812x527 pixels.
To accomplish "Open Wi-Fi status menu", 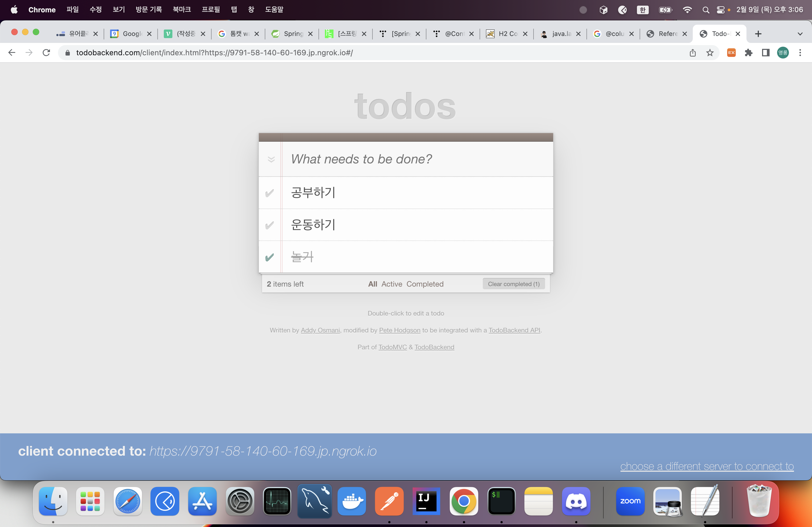I will pos(687,10).
